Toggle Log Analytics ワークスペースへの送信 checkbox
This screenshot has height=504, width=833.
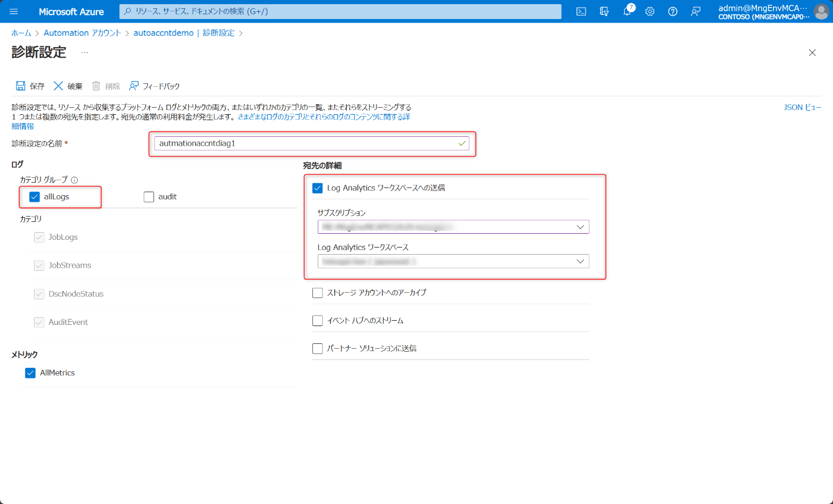point(317,188)
